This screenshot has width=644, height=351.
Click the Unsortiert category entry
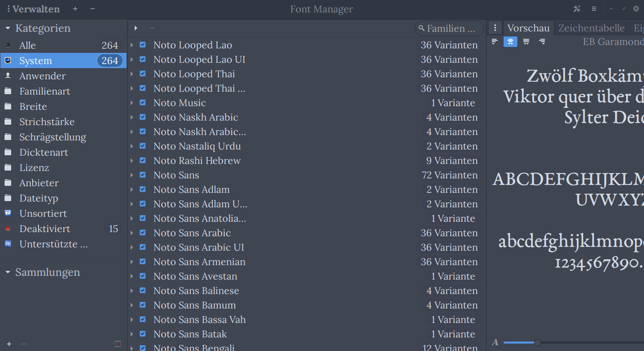[x=43, y=213]
